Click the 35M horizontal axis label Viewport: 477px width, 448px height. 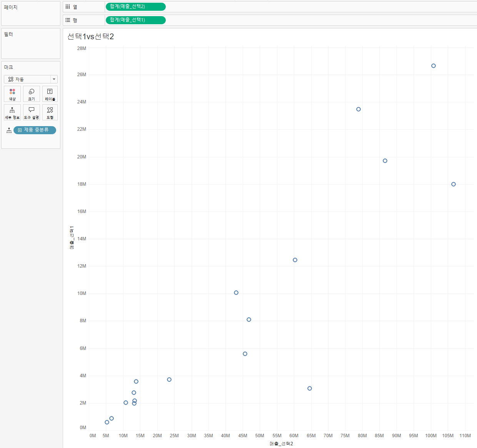click(208, 436)
